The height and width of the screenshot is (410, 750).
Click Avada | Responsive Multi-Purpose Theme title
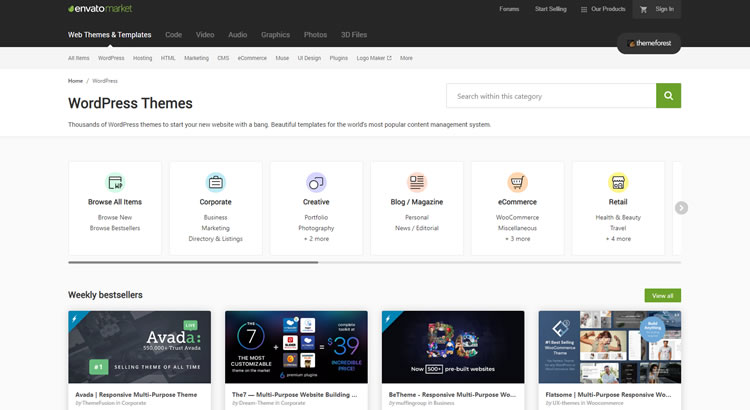pyautogui.click(x=136, y=395)
